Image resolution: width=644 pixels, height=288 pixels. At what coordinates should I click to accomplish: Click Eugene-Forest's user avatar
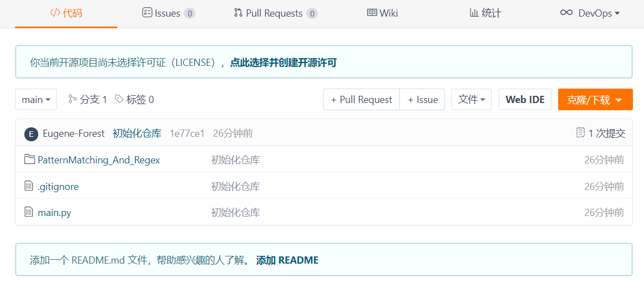click(x=31, y=134)
